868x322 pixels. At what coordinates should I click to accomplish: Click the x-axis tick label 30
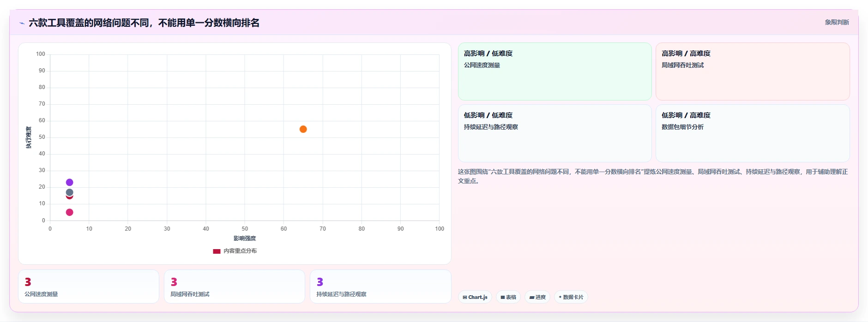[167, 229]
